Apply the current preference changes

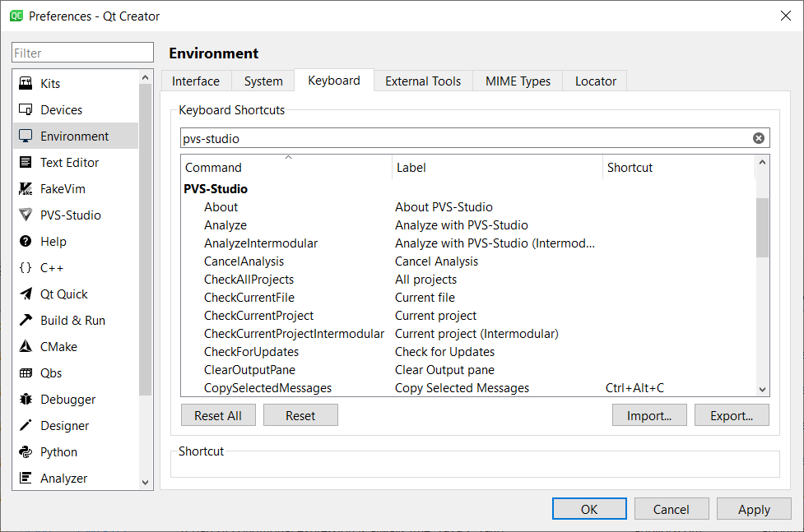coord(753,508)
